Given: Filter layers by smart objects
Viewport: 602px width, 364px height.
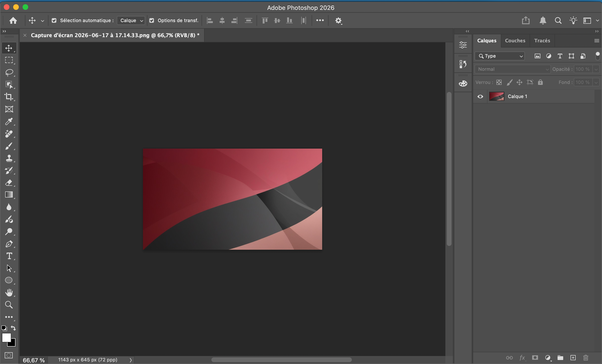Looking at the screenshot, I should (x=583, y=56).
